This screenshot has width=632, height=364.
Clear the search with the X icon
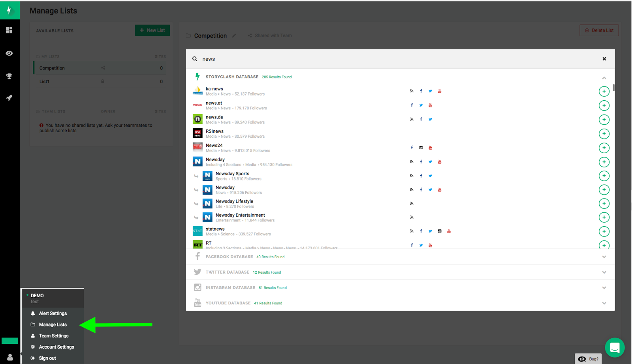pyautogui.click(x=604, y=59)
